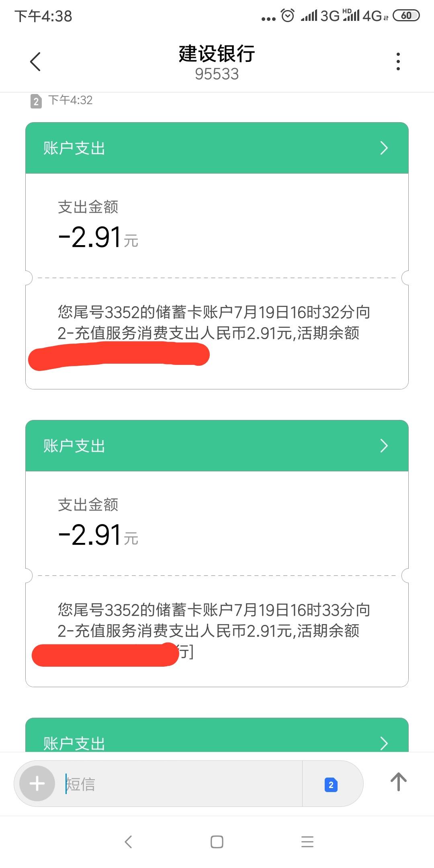Open first message mentioning 16时32分
This screenshot has height=868, width=434.
coord(214,322)
